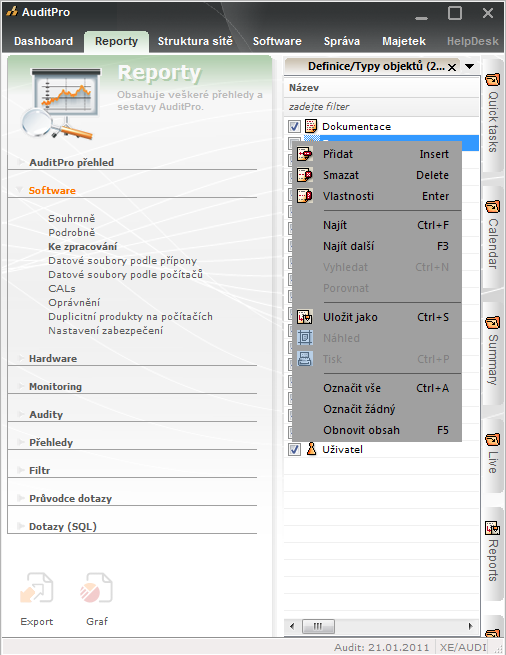The width and height of the screenshot is (506, 655).
Task: Open Datové soubory podle počítačů
Action: click(125, 274)
